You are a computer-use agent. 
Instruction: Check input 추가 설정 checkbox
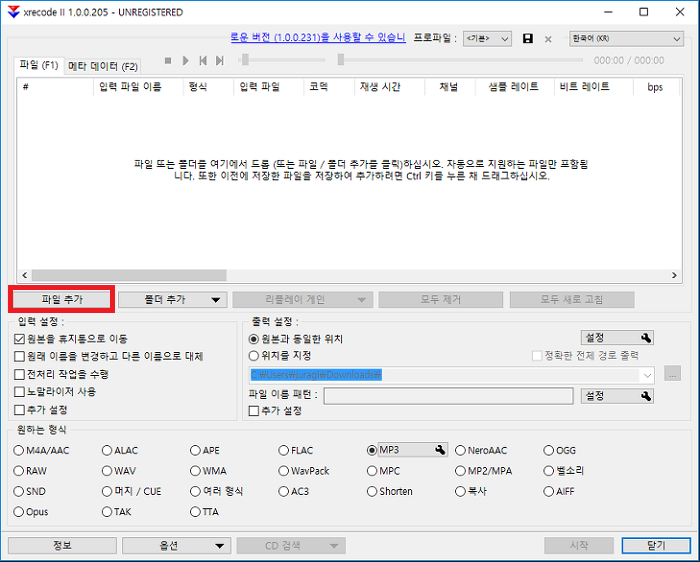click(x=19, y=410)
